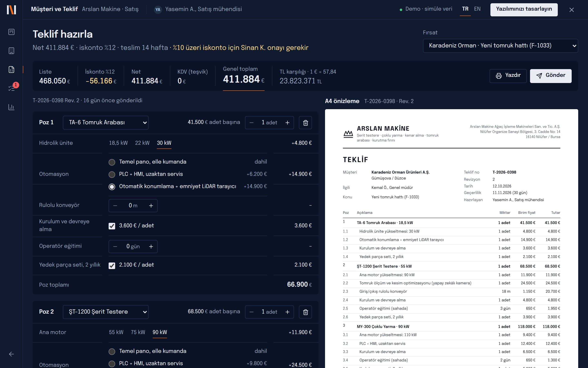The width and height of the screenshot is (588, 368).
Task: Select Poz 1 'PLC + HMI, uzaktan servis' radio
Action: [112, 174]
